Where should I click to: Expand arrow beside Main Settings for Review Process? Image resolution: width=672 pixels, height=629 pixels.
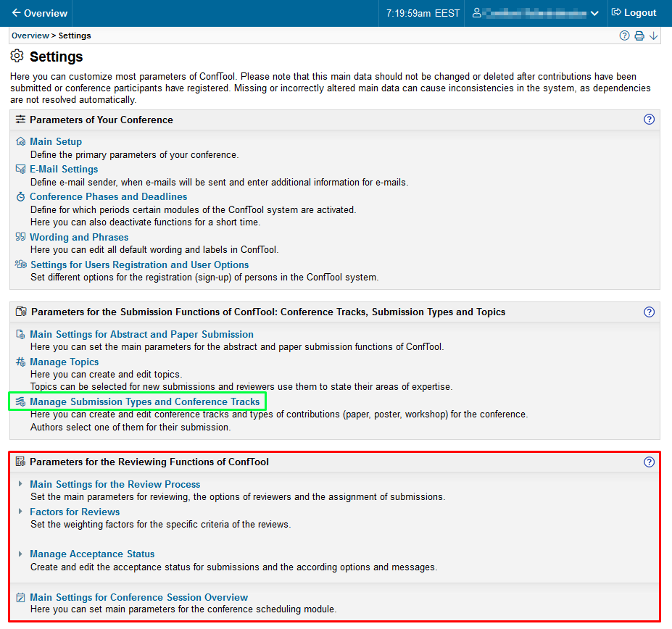click(20, 484)
